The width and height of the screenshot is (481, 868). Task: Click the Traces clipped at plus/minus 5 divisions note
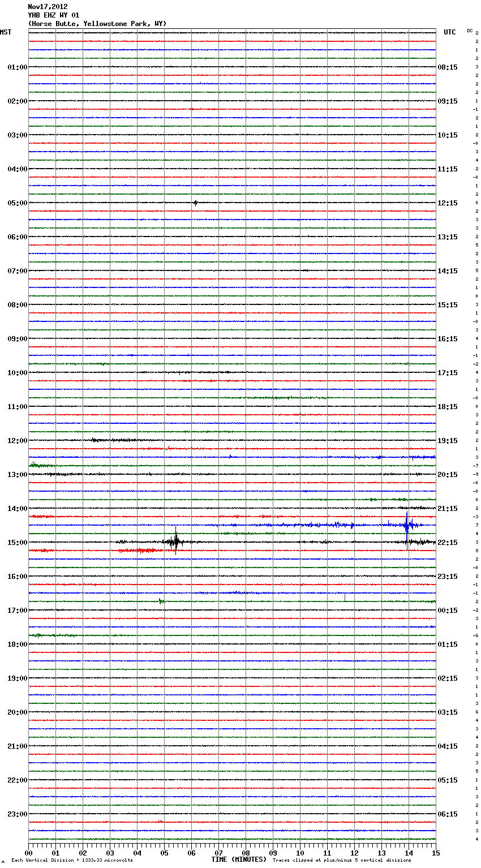click(342, 861)
